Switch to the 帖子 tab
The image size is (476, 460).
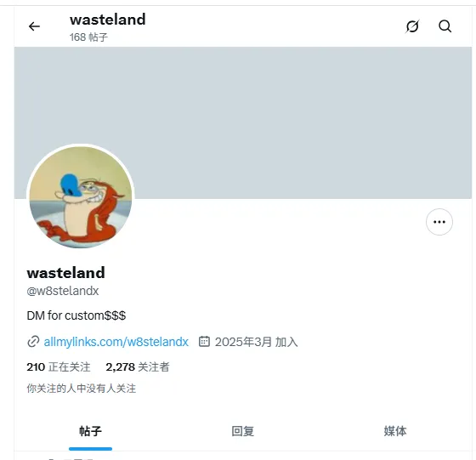(90, 431)
